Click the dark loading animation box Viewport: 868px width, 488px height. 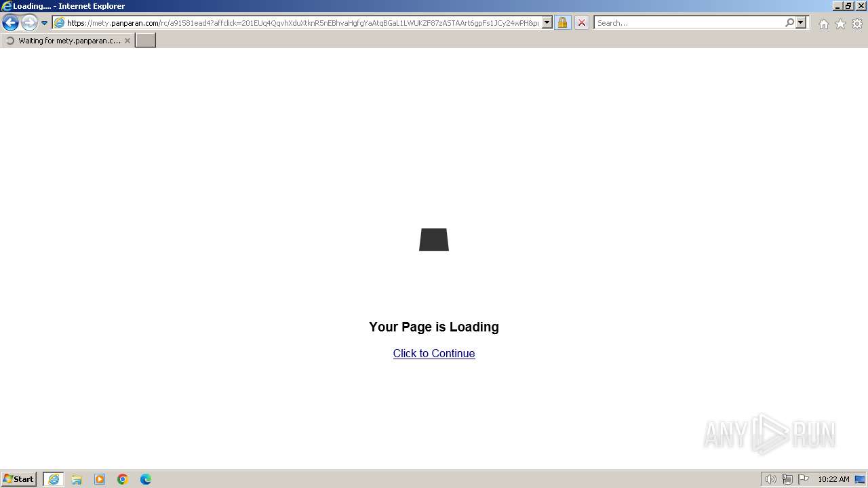point(434,239)
